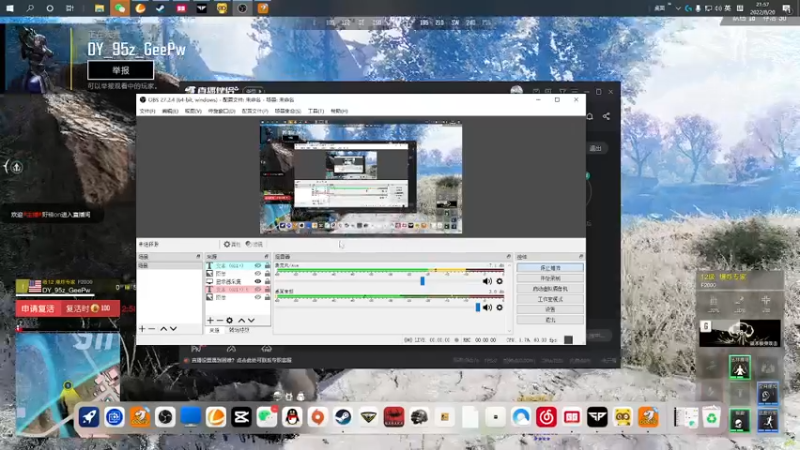Open NetEase Cloud Music in the dock
The width and height of the screenshot is (800, 450).
(x=546, y=417)
